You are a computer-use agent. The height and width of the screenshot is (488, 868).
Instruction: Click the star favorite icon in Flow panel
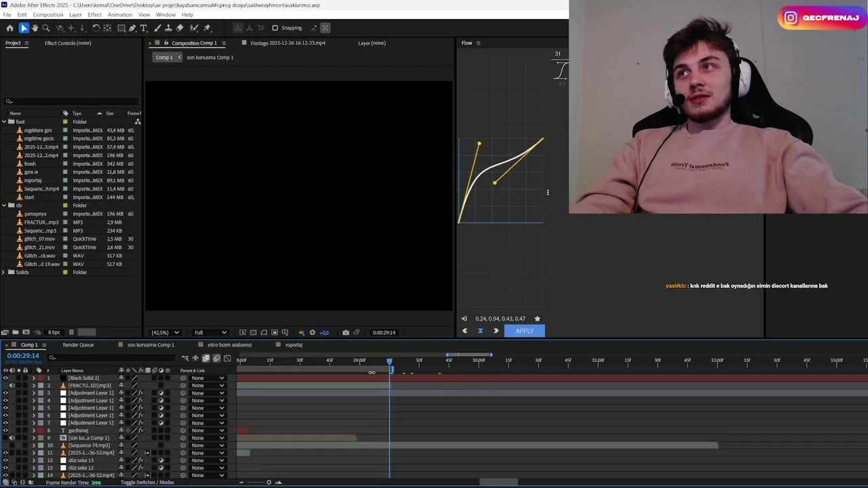click(x=537, y=319)
